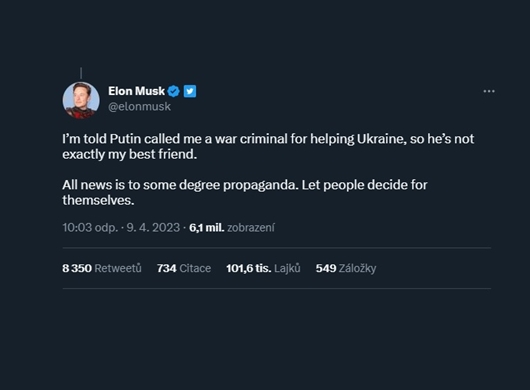Open the three-dot more options menu

coord(489,91)
